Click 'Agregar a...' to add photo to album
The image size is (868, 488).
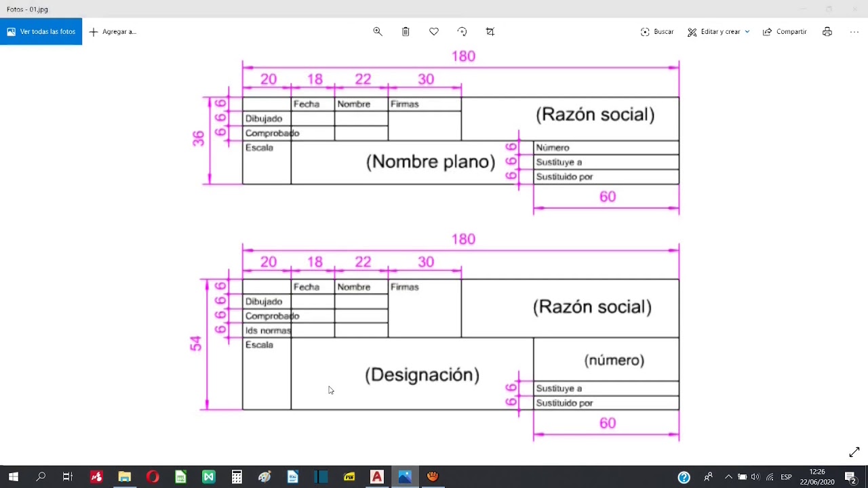point(113,32)
